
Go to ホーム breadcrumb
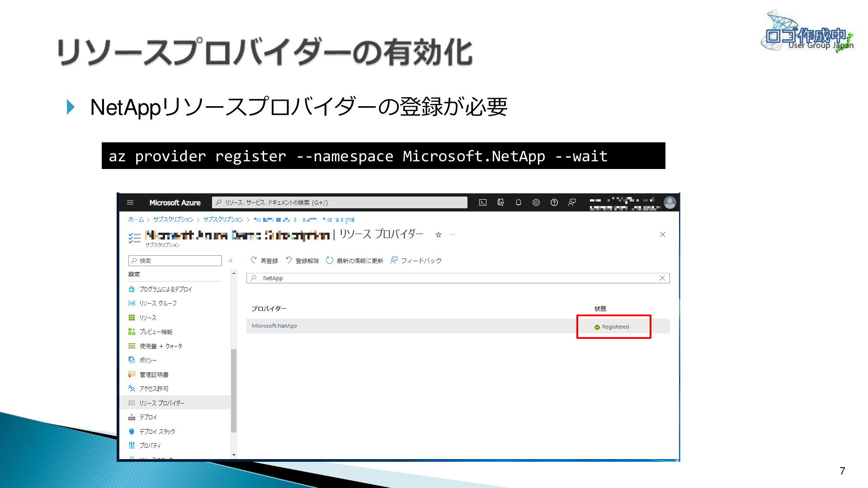(x=136, y=219)
